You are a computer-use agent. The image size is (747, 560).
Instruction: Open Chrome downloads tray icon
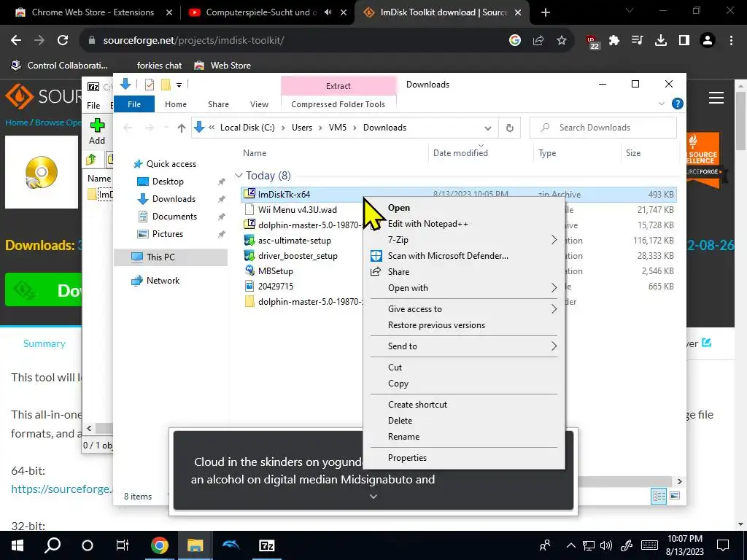(661, 41)
